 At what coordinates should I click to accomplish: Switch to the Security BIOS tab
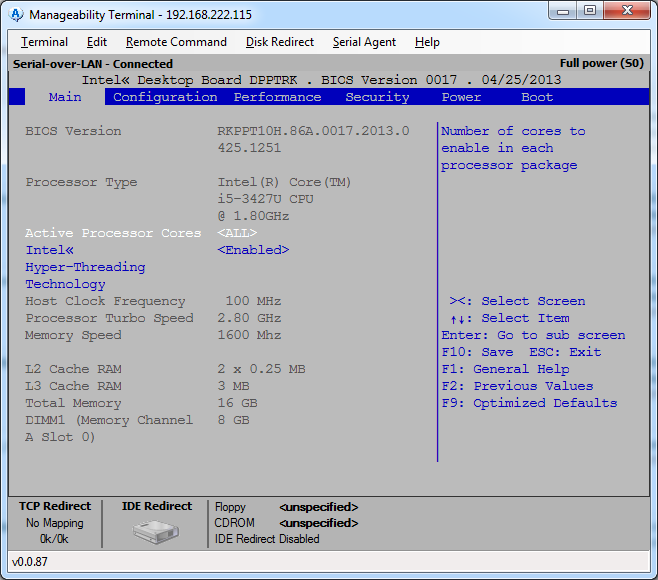(377, 97)
